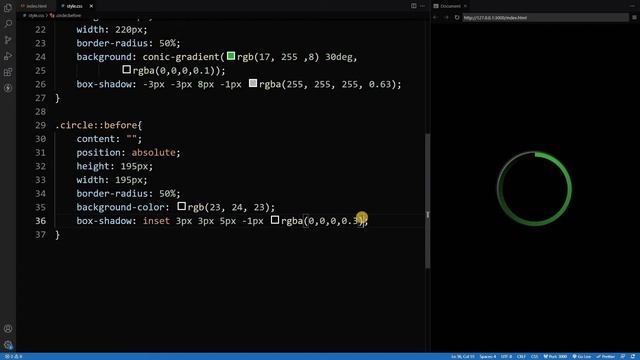Image resolution: width=640 pixels, height=360 pixels.
Task: Open the editor More Actions menu
Action: point(422,6)
